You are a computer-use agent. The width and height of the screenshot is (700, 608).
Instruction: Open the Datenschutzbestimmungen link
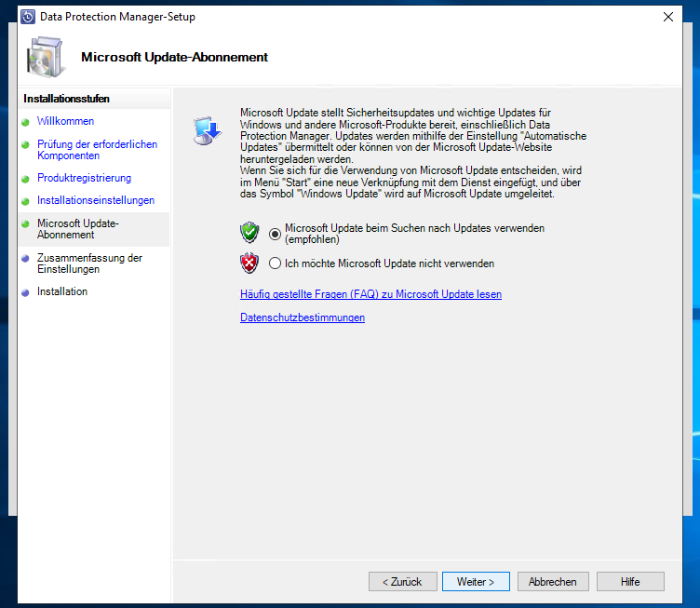pos(303,318)
